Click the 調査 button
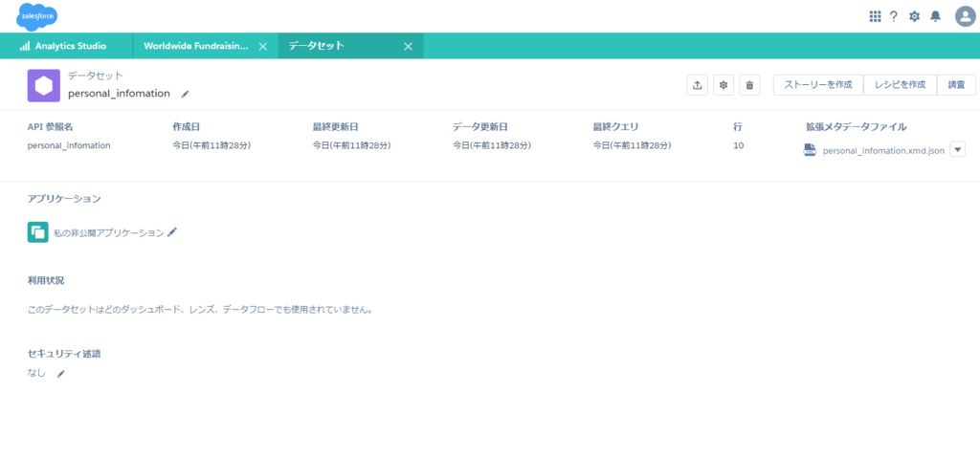The width and height of the screenshot is (980, 459). [x=956, y=85]
